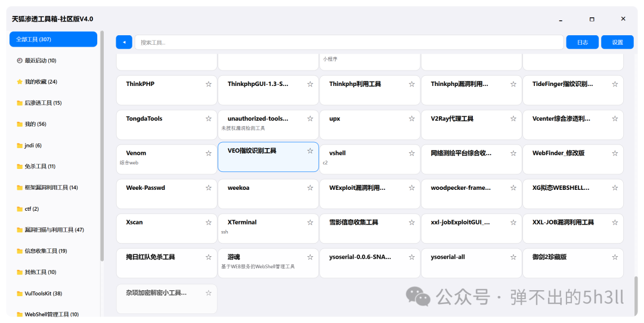Select VulToolsKit (38) folder
Viewport: 644px width, 323px height.
pos(54,294)
